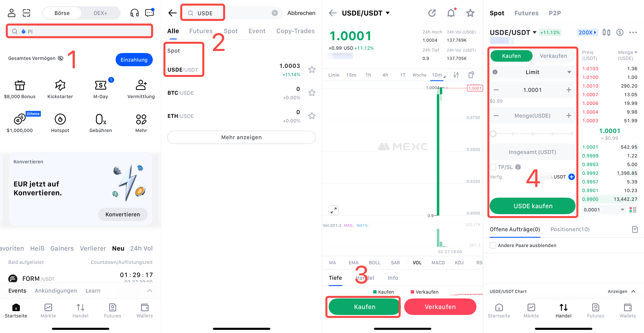Viewport: 644px width, 333px height.
Task: Open the Limit order type dropdown
Action: coord(532,72)
